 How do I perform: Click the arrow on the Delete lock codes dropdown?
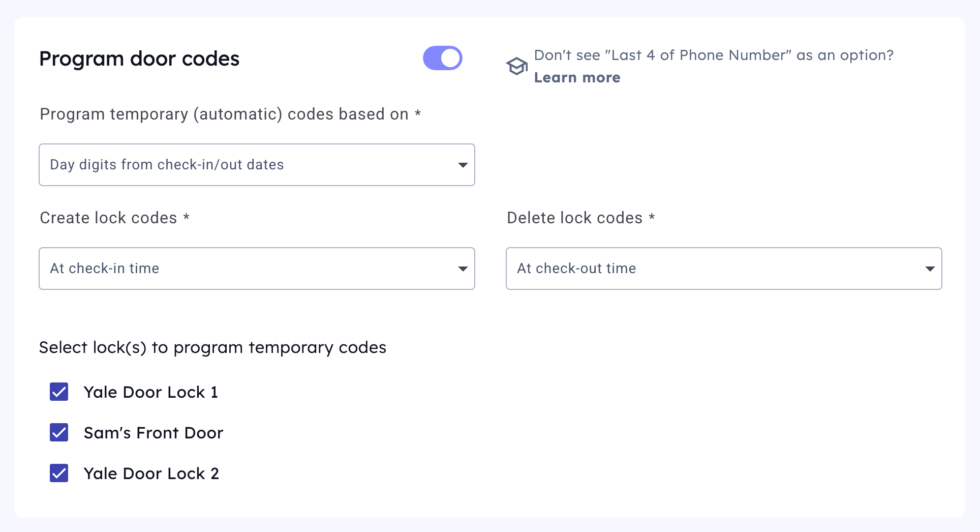[930, 269]
